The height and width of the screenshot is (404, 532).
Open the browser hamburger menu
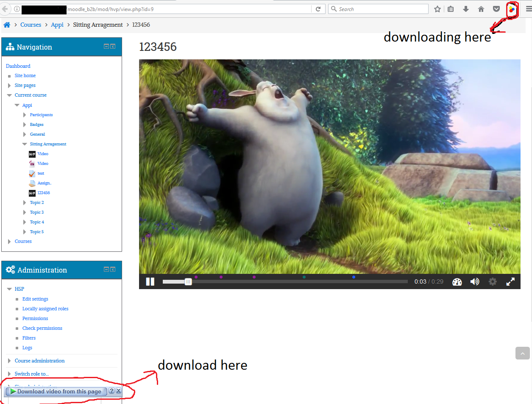point(529,9)
